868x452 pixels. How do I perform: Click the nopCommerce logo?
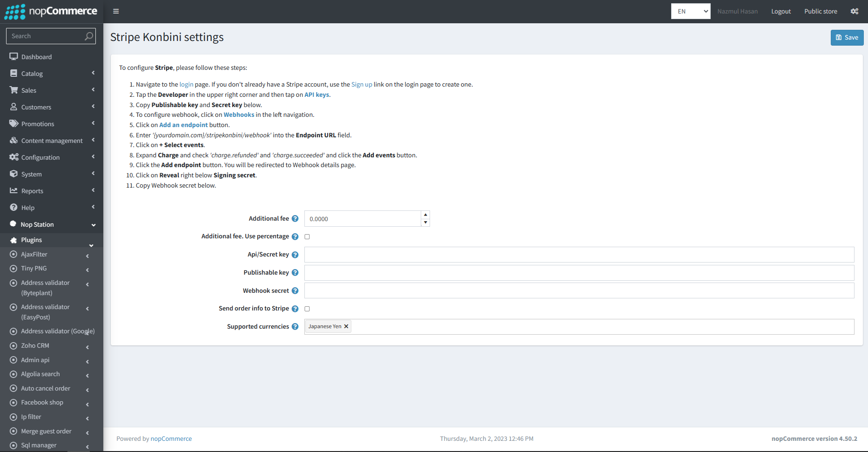pos(51,12)
